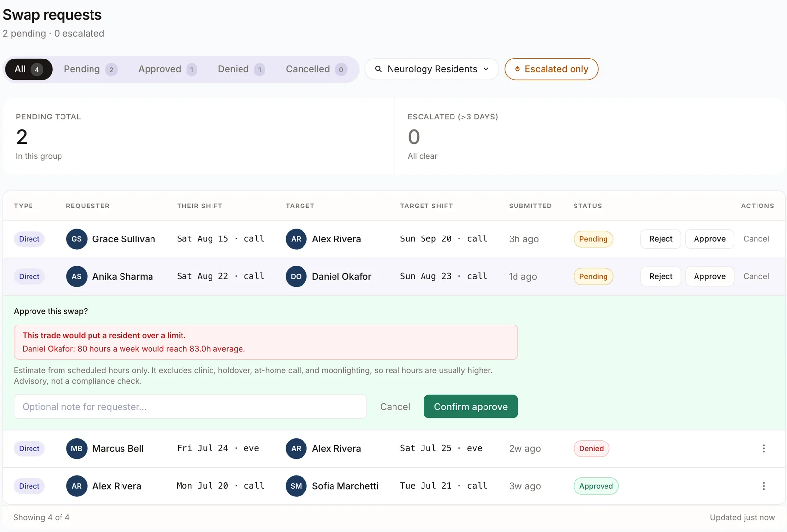
Task: Click the Denied status badge
Action: tap(591, 448)
